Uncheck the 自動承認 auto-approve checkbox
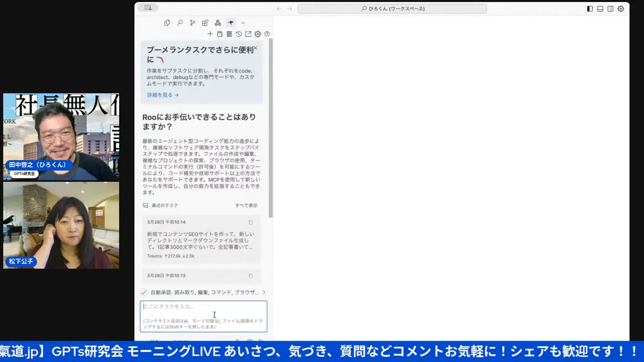This screenshot has width=644, height=362. pos(144,292)
